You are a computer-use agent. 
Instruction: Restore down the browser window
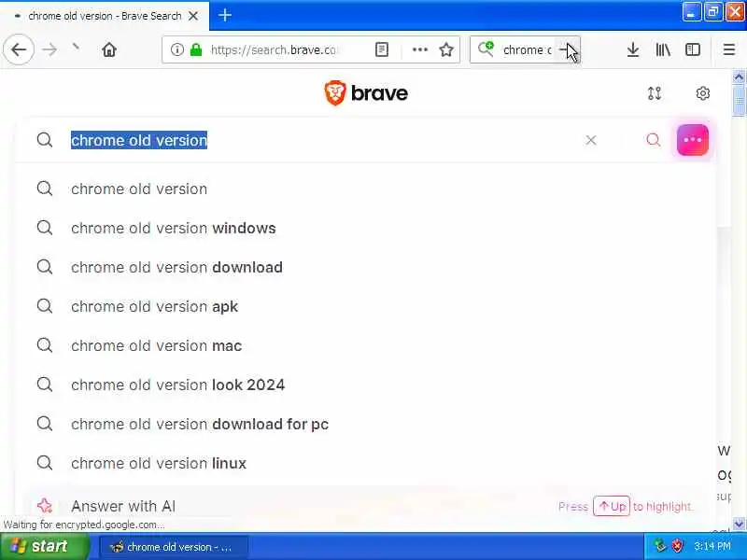click(x=713, y=12)
